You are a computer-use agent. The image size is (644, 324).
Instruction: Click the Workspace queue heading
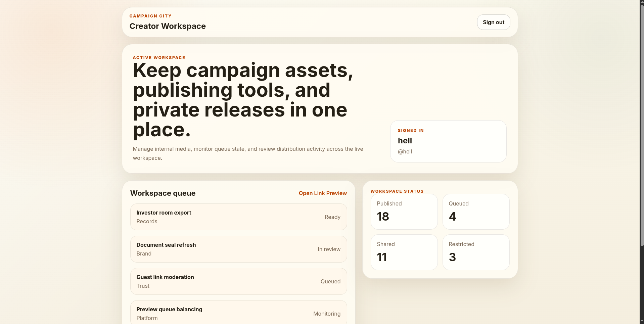tap(163, 193)
